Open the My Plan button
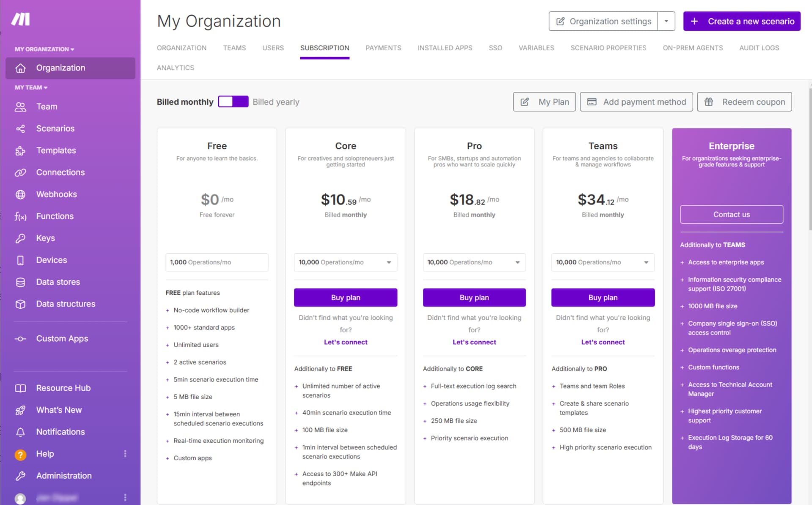 (x=544, y=102)
